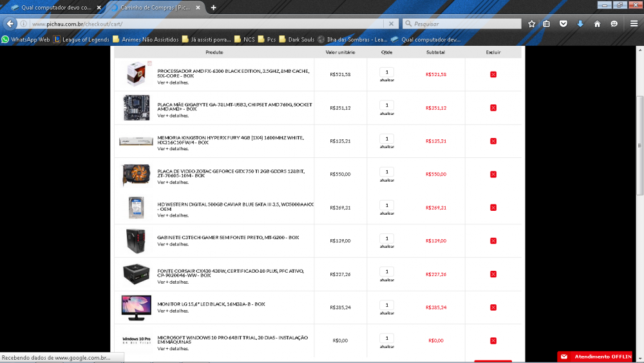Edit quantity field for Western Digital HD

386,205
